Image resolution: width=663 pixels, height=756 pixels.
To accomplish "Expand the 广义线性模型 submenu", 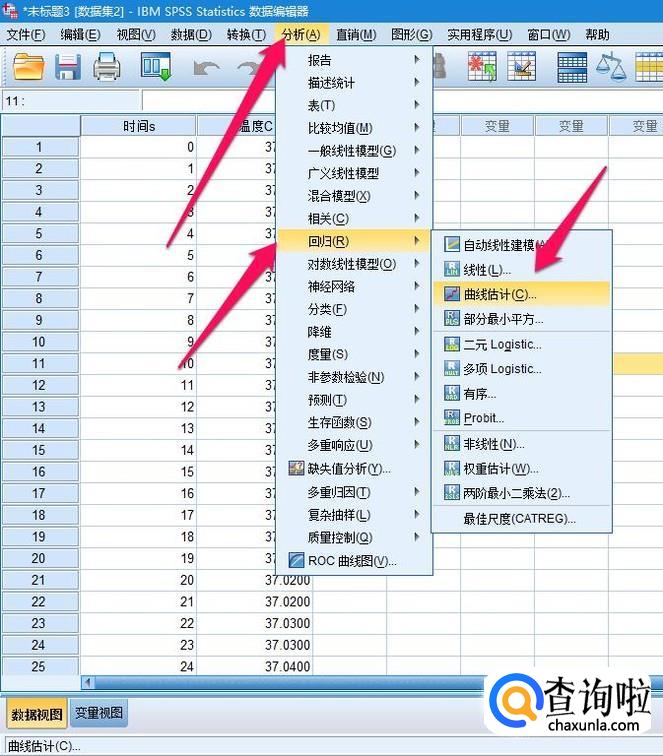I will (x=354, y=173).
